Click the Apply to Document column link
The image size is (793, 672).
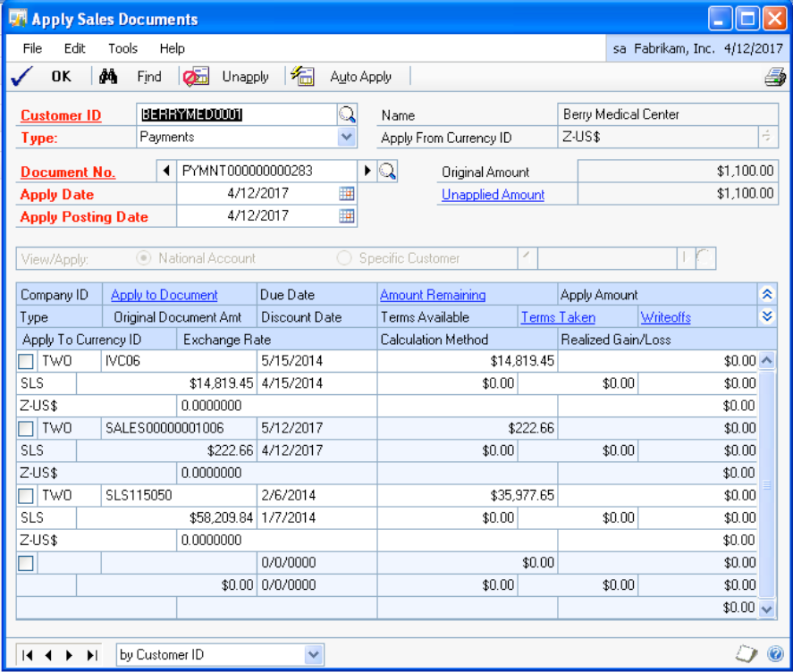coord(165,295)
